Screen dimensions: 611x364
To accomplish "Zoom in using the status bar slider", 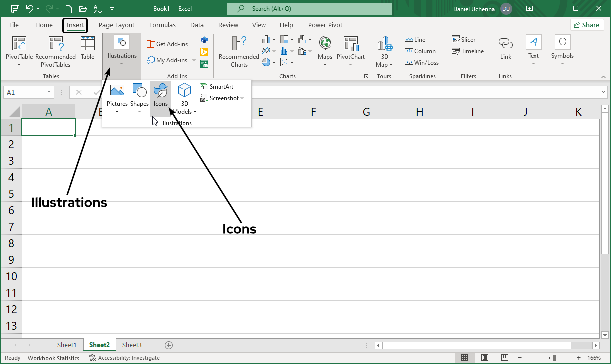I will [578, 358].
